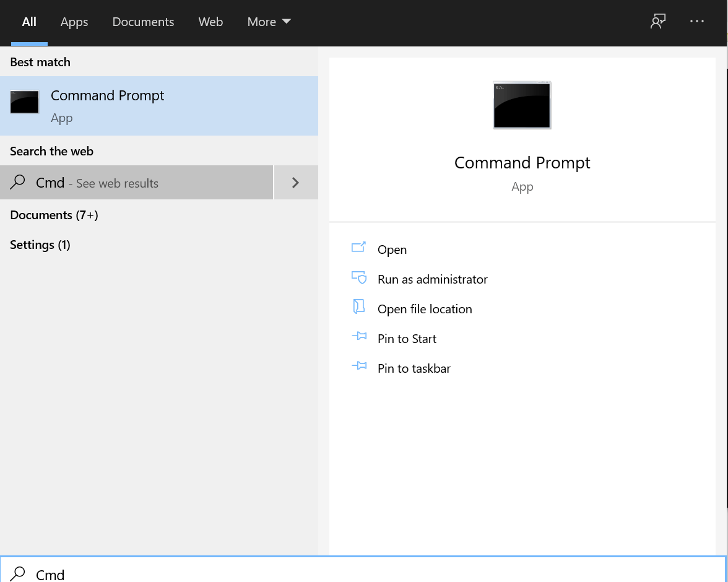This screenshot has height=582, width=728.
Task: Choose Pin to Start
Action: coord(407,339)
